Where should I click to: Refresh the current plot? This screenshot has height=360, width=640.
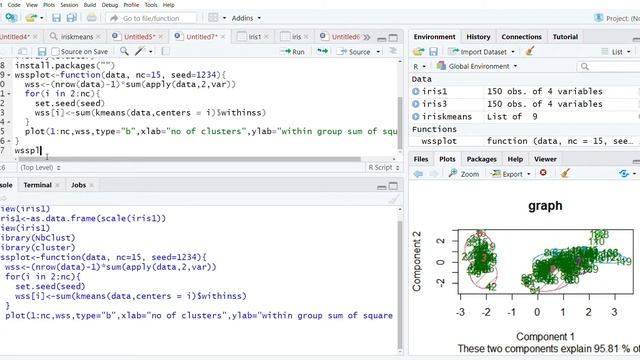[624, 173]
